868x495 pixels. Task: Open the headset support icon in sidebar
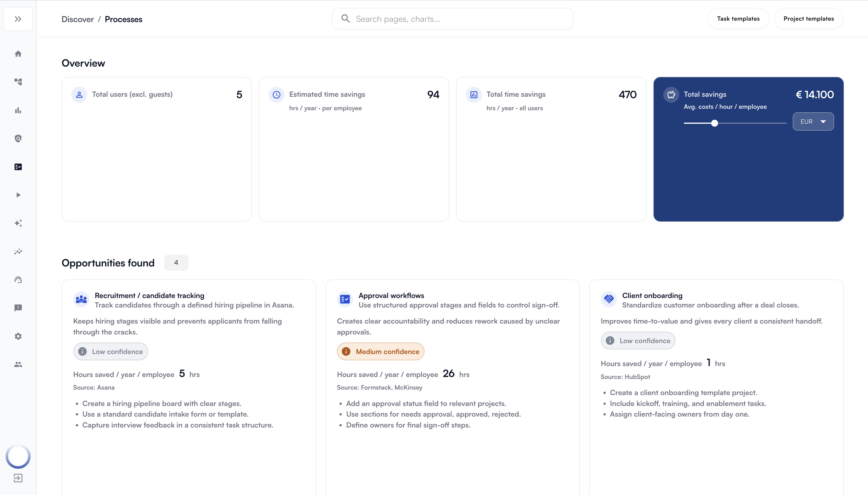click(x=18, y=279)
